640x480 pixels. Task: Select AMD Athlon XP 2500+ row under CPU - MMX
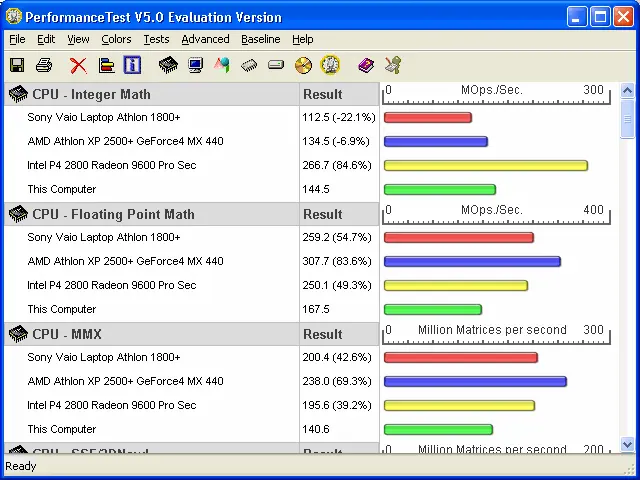(192, 381)
